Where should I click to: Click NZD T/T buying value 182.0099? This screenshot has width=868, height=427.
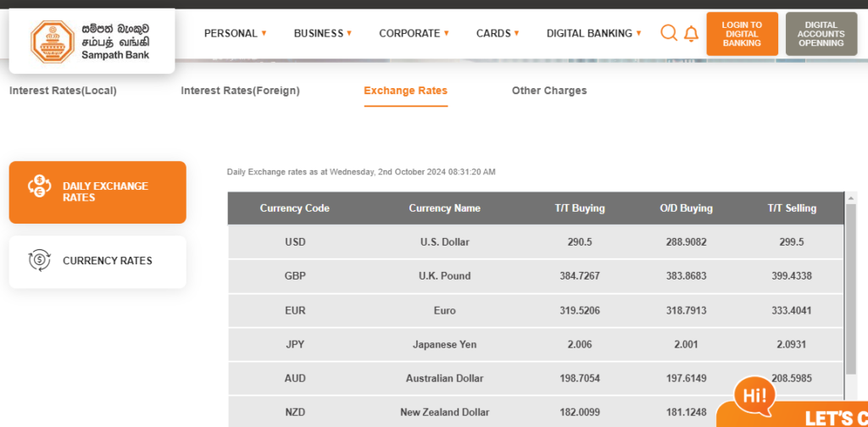580,413
